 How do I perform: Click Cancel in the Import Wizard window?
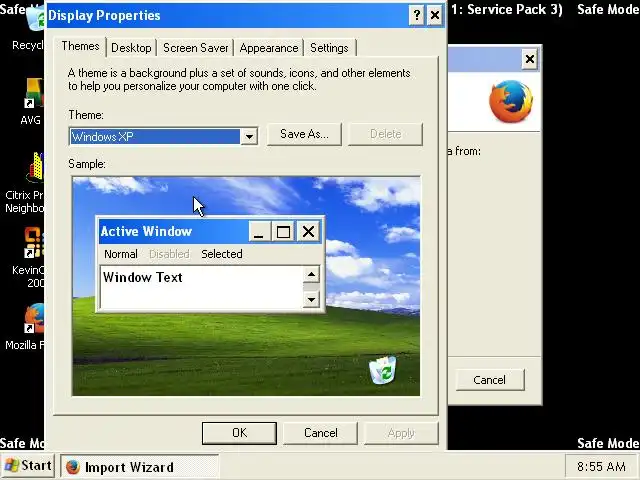point(490,380)
